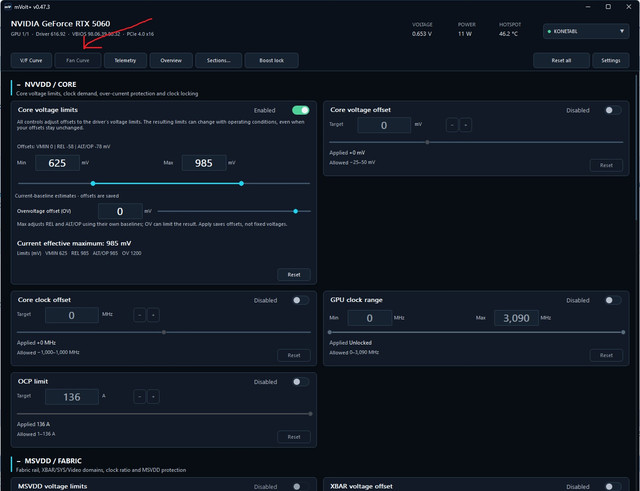Click the Overvoltage offset slider handle
640x491 pixels.
pyautogui.click(x=296, y=211)
